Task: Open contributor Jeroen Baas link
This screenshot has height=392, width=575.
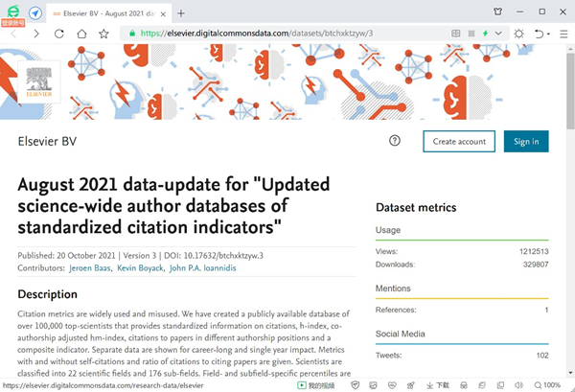Action: point(90,268)
